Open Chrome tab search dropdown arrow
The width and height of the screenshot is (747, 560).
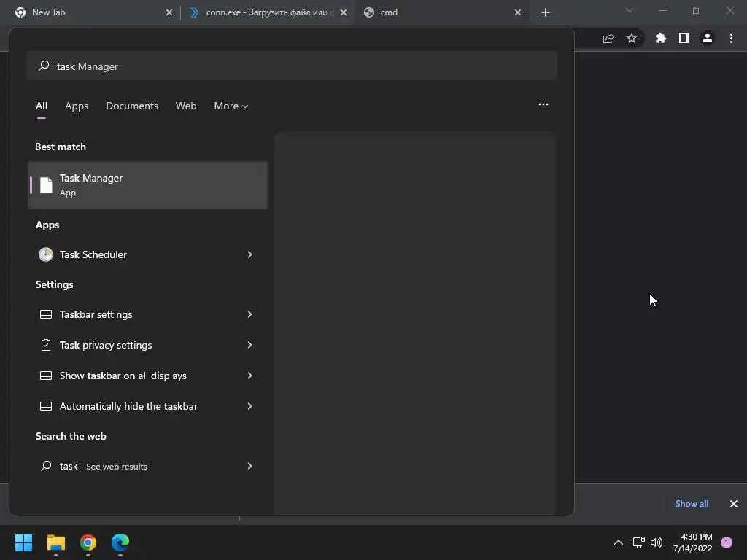(x=630, y=10)
